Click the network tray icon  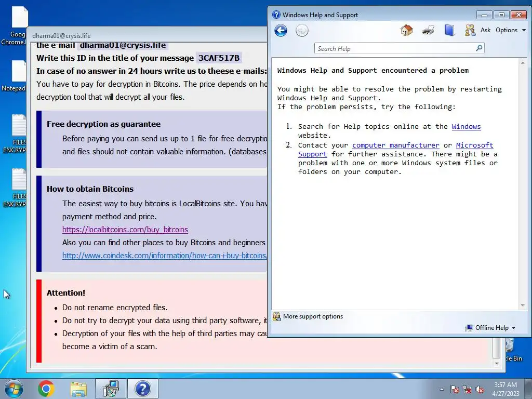[x=467, y=389]
